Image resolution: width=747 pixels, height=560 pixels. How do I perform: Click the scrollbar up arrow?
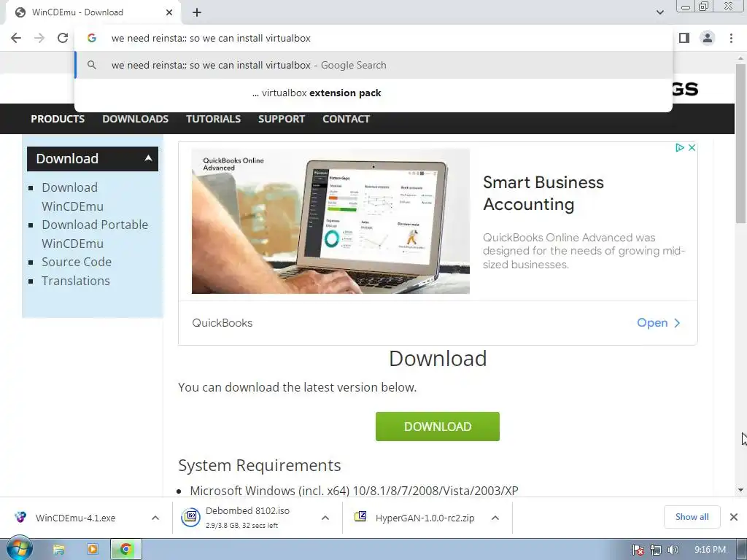(x=740, y=58)
